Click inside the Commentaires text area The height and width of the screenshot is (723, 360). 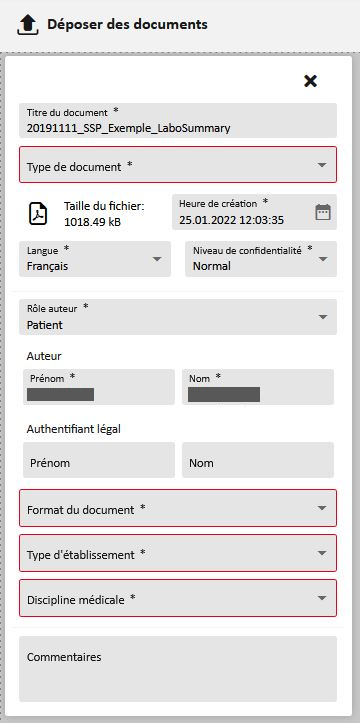click(x=178, y=669)
